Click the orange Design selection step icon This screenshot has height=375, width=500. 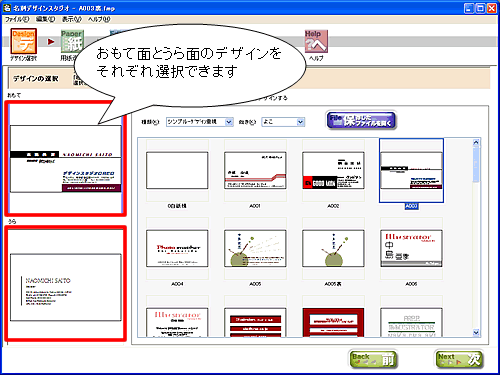coord(23,41)
